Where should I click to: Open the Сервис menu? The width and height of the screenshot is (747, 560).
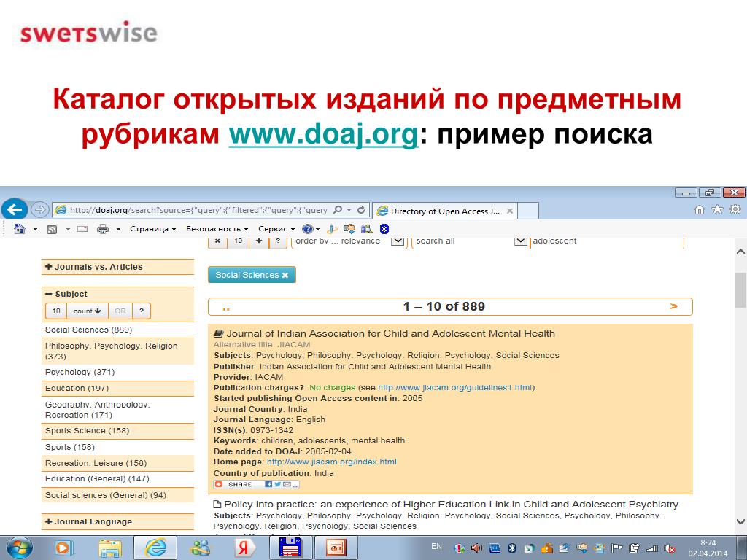[276, 229]
